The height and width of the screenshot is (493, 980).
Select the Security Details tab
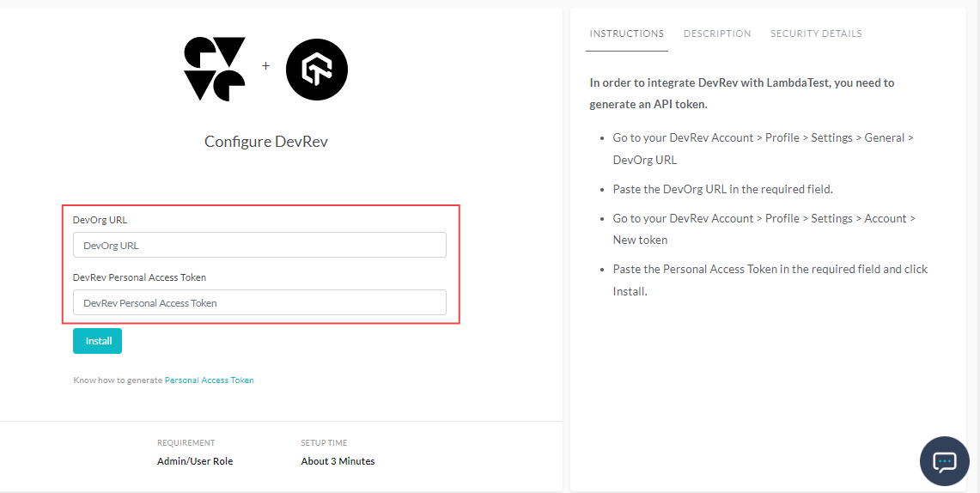tap(816, 33)
